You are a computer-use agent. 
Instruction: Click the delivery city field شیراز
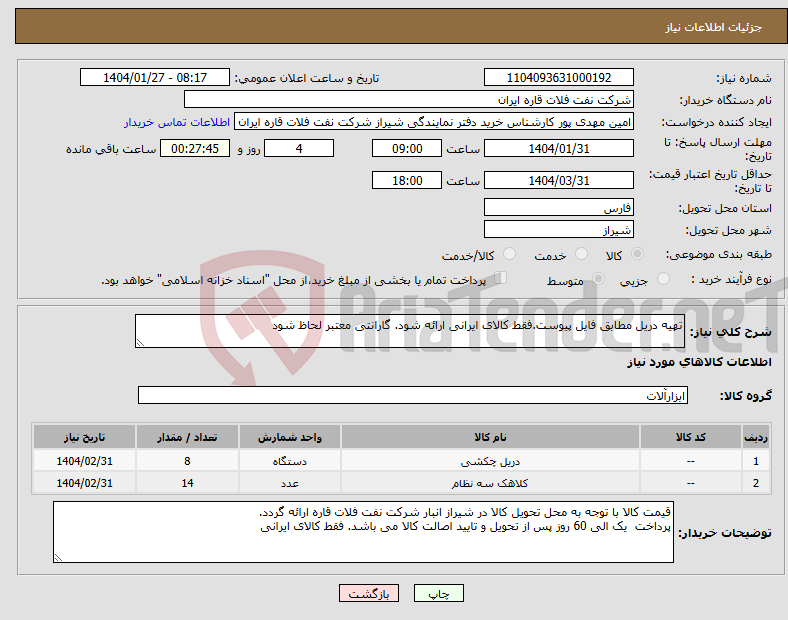pyautogui.click(x=559, y=230)
